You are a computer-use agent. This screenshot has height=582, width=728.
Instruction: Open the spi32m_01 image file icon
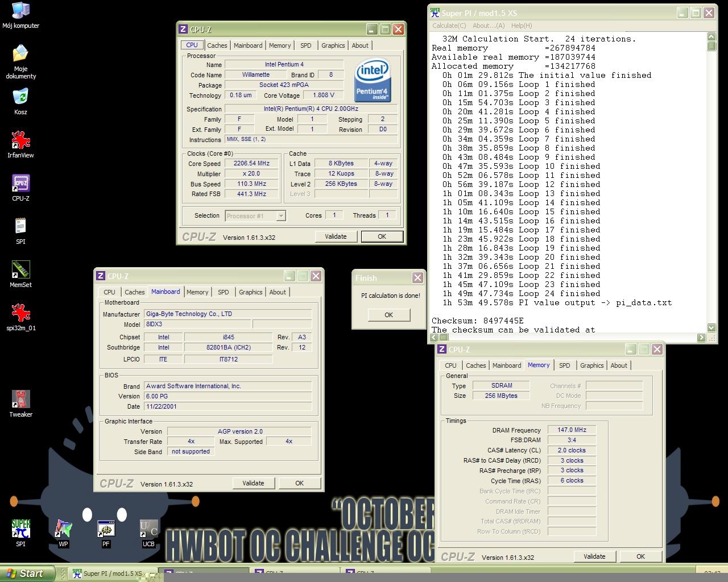click(x=20, y=313)
